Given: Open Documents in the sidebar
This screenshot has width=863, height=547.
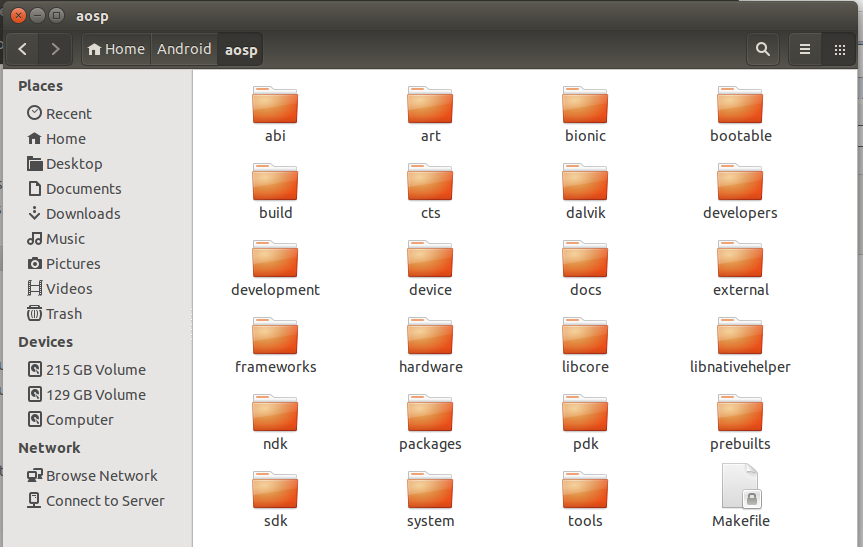Looking at the screenshot, I should point(74,189).
